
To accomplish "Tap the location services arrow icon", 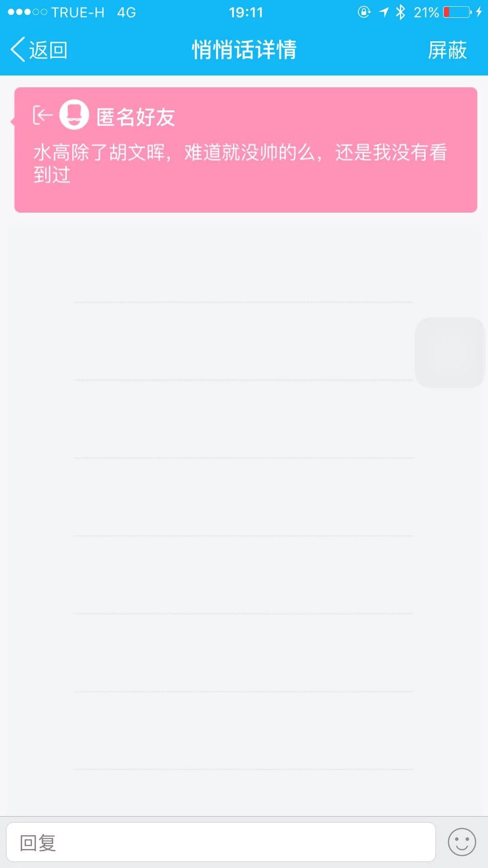I will pyautogui.click(x=384, y=12).
